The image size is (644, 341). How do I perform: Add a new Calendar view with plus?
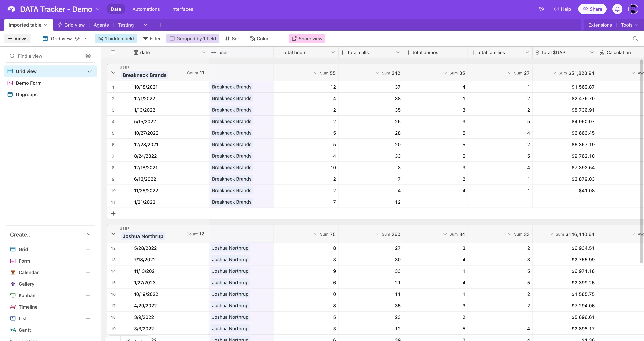tap(88, 272)
